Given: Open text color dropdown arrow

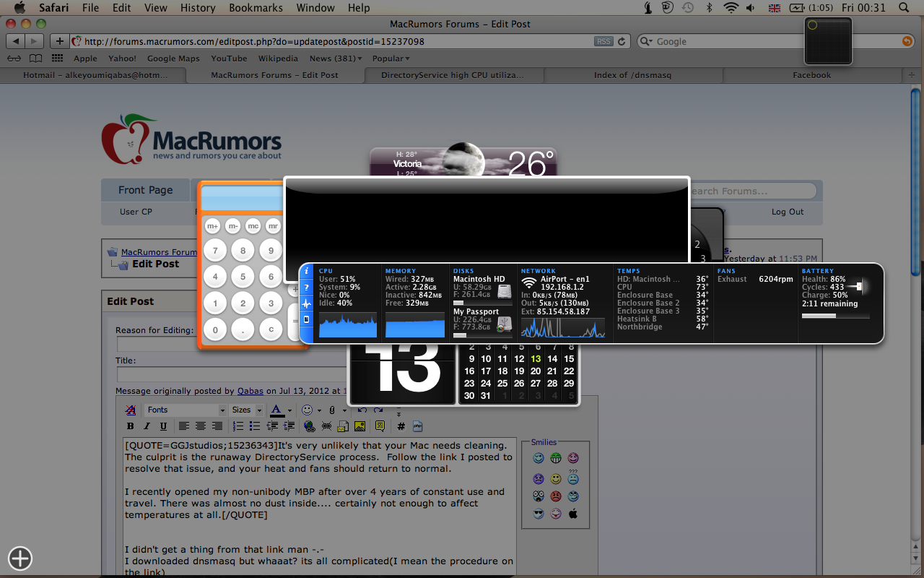Looking at the screenshot, I should point(289,410).
